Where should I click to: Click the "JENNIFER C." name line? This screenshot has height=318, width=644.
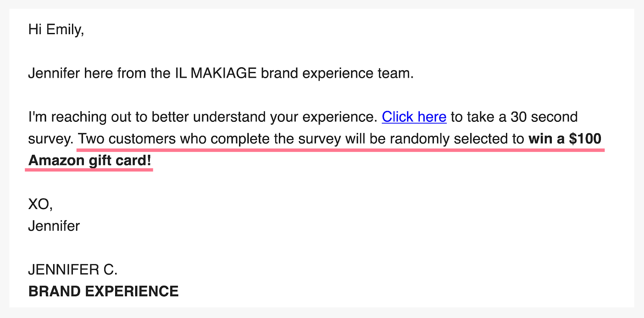(73, 270)
